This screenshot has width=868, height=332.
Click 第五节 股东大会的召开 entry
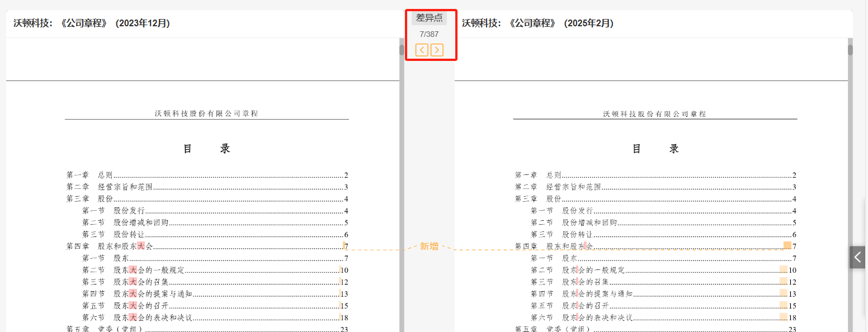click(x=215, y=306)
